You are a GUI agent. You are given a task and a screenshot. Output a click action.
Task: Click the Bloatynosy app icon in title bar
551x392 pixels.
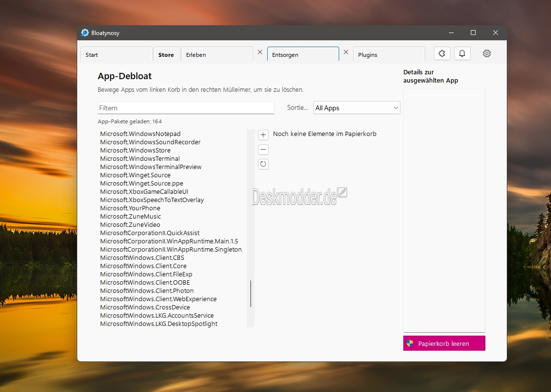[x=85, y=33]
